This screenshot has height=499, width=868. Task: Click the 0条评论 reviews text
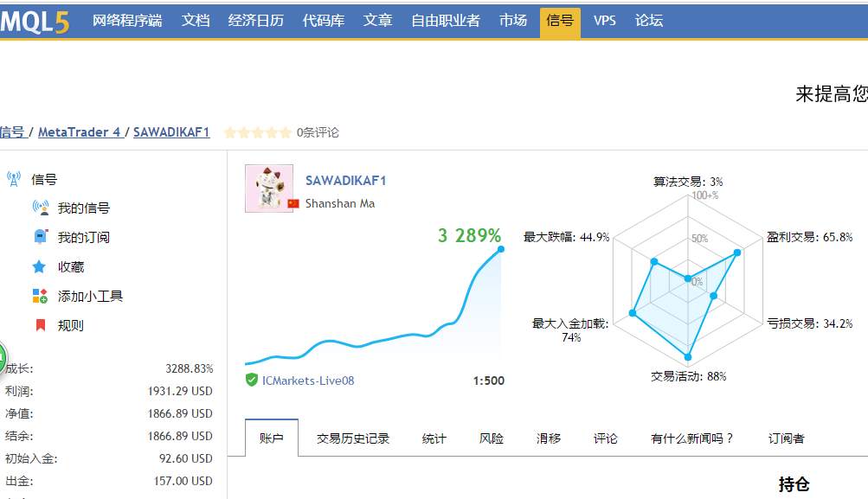318,132
